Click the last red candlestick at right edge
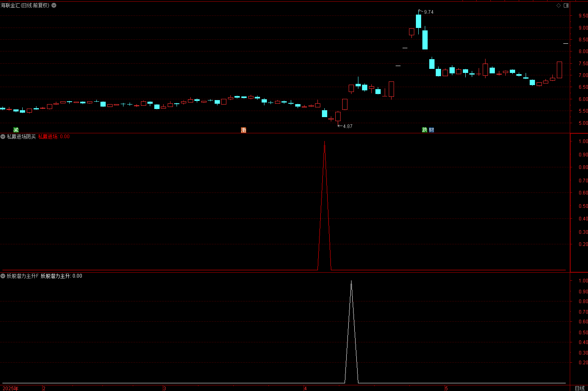This screenshot has height=391, width=588. pos(559,70)
